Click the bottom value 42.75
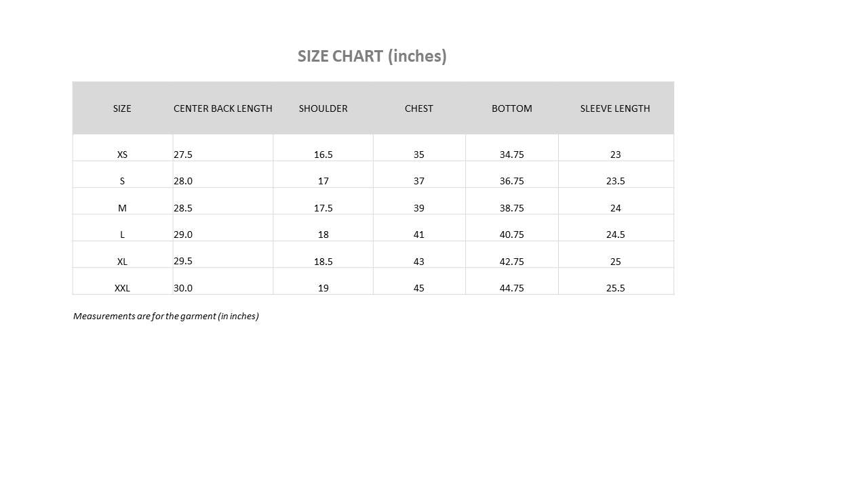 point(511,262)
